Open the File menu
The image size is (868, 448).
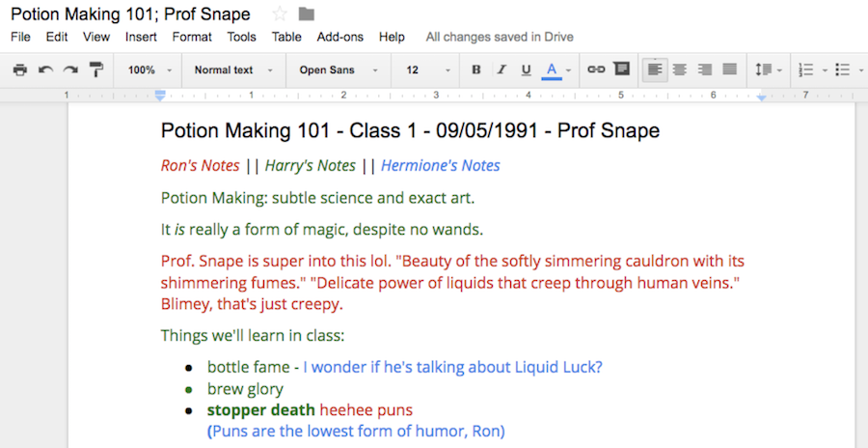coord(20,37)
